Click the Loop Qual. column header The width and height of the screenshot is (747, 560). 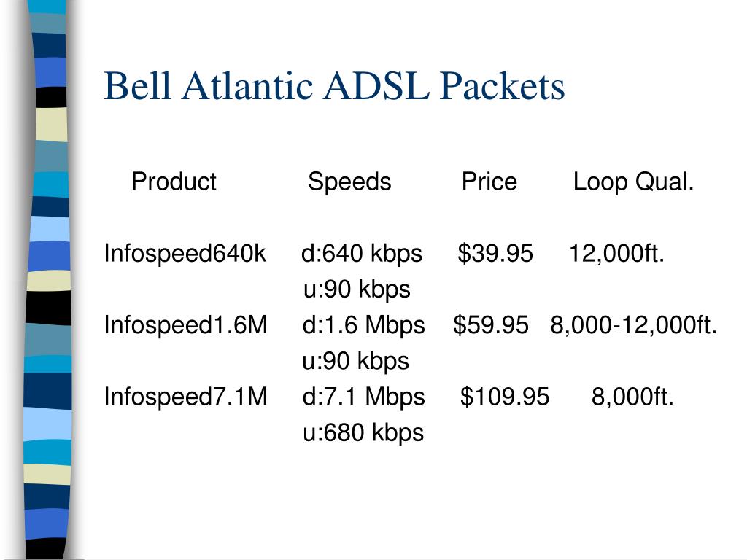[x=633, y=182]
